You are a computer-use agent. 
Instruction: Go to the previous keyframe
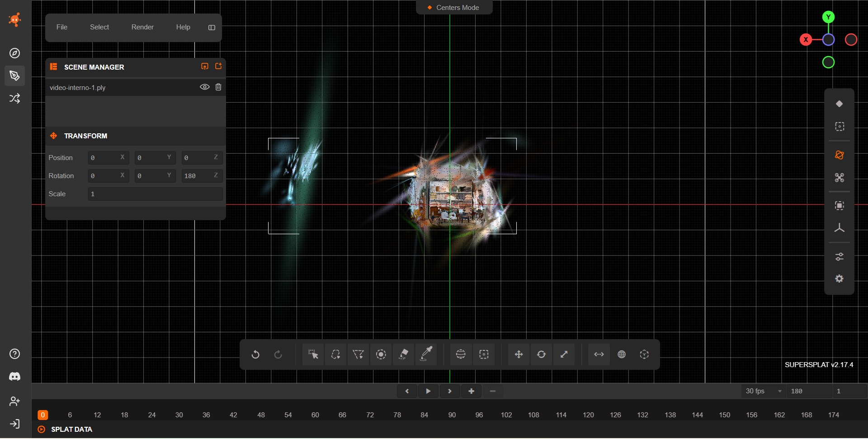(x=407, y=392)
